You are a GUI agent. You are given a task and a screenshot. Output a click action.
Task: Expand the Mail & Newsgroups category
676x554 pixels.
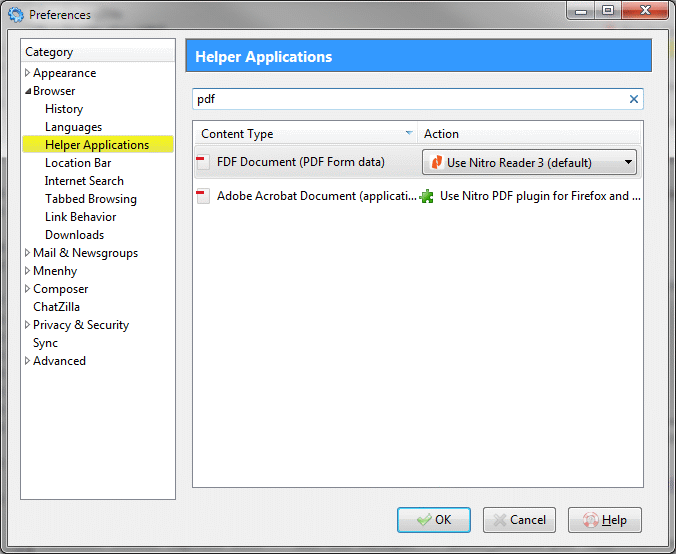[28, 253]
